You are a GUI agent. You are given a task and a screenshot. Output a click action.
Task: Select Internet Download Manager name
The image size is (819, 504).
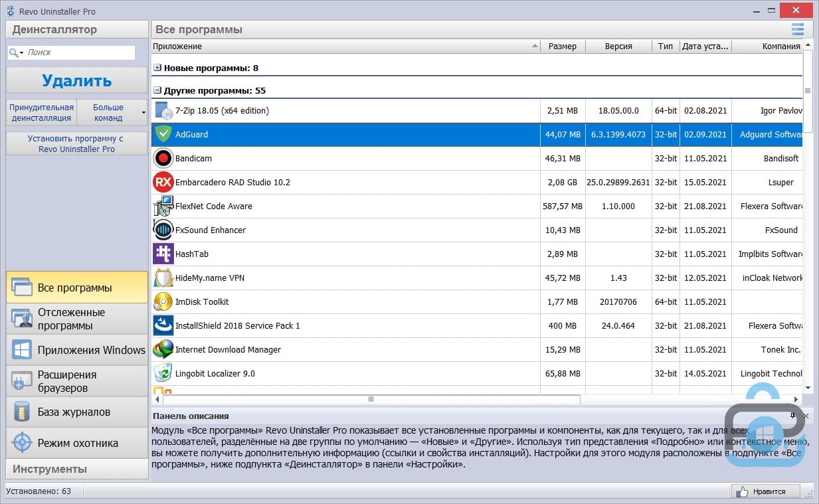pyautogui.click(x=228, y=349)
